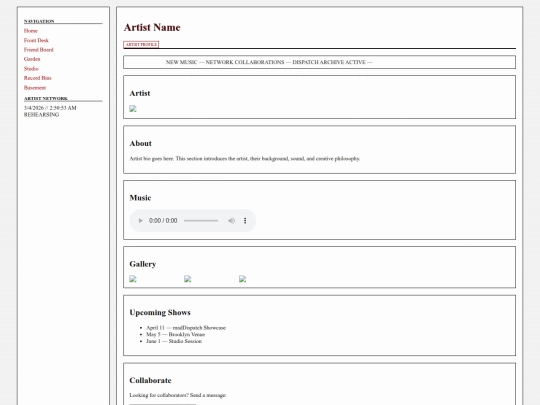Click the NAVIGATION sidebar heading
The height and width of the screenshot is (405, 540).
point(39,21)
